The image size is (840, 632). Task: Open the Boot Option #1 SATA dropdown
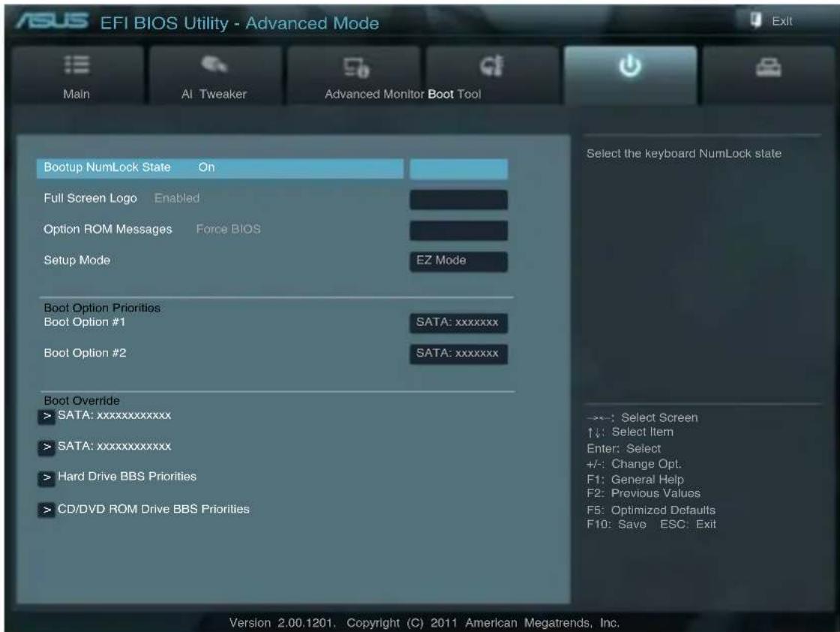(x=458, y=323)
